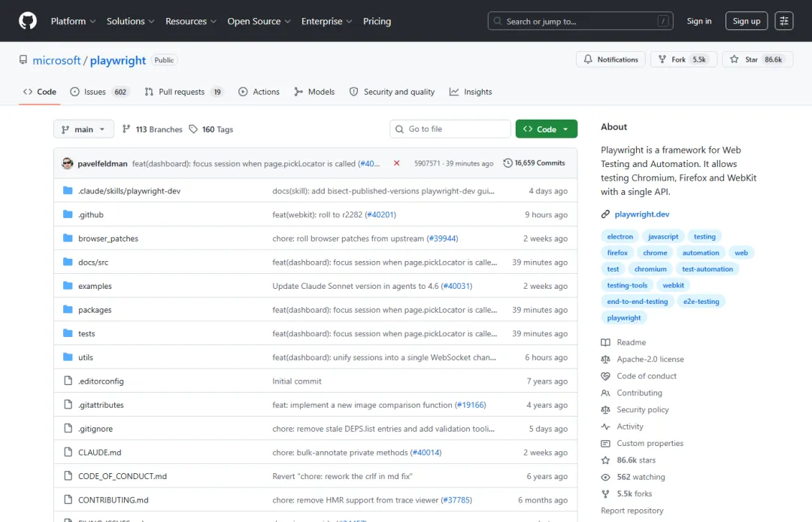Open the green Code dropdown

click(547, 129)
